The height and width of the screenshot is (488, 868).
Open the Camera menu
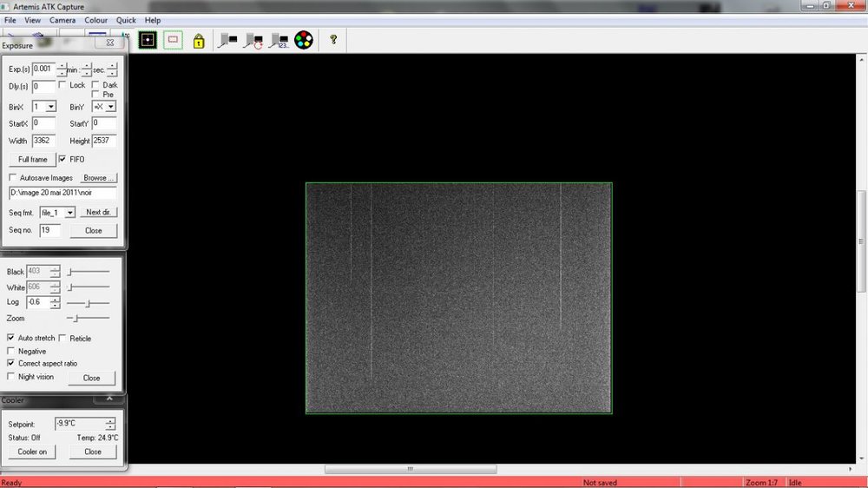coord(62,20)
